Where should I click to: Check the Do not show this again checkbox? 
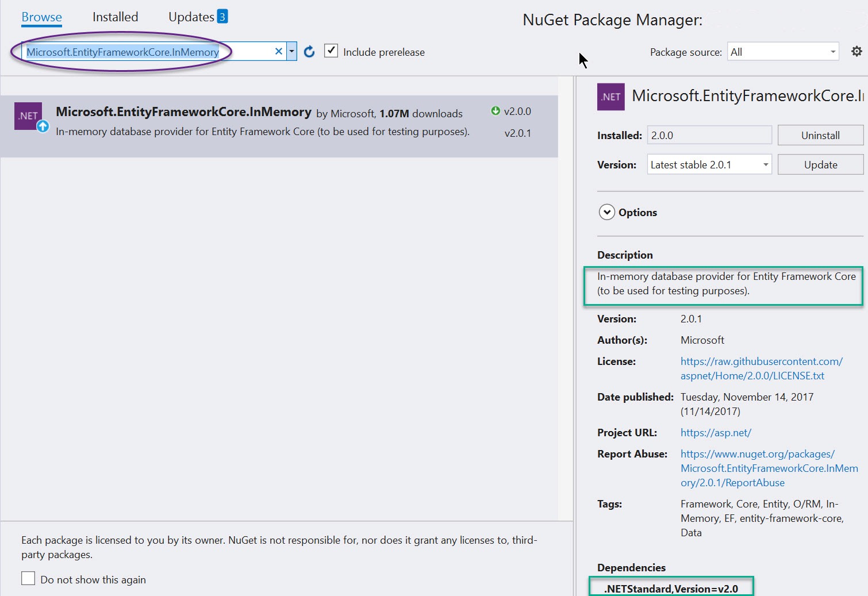point(28,578)
